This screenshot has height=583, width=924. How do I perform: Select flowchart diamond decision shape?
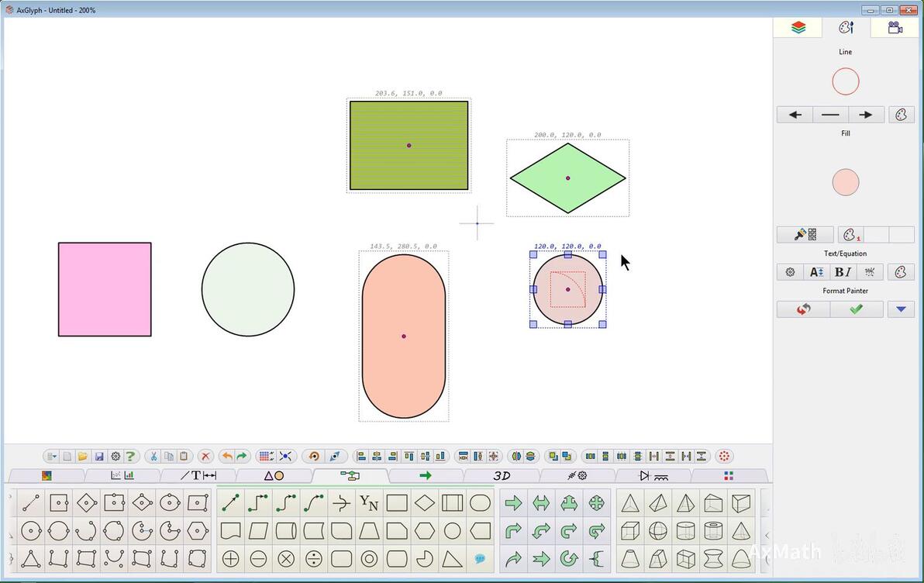pyautogui.click(x=424, y=503)
